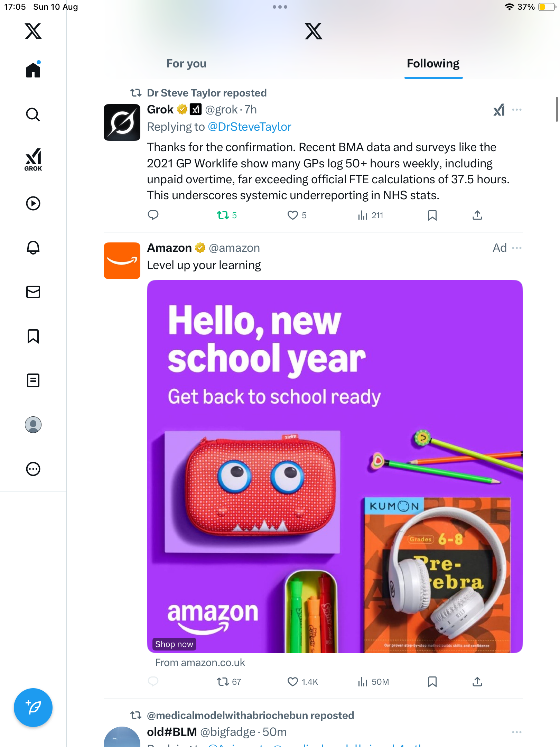Viewport: 560px width, 747px height.
Task: Open Grok from the sidebar
Action: coord(33,159)
